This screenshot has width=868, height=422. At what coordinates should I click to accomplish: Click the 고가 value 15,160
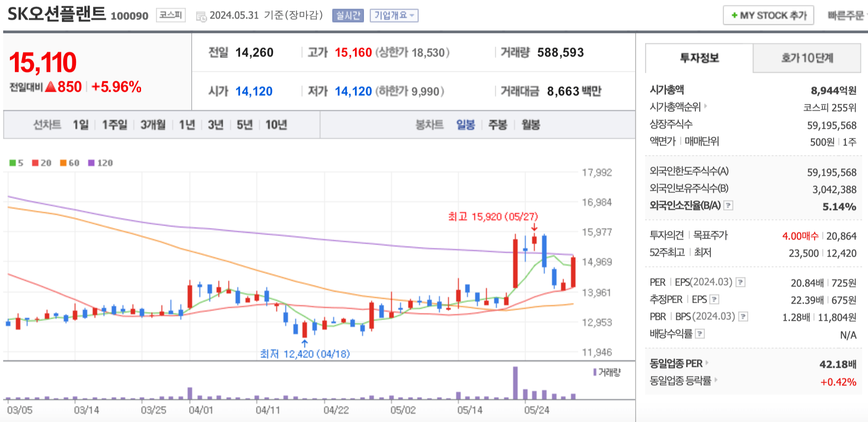pyautogui.click(x=353, y=52)
